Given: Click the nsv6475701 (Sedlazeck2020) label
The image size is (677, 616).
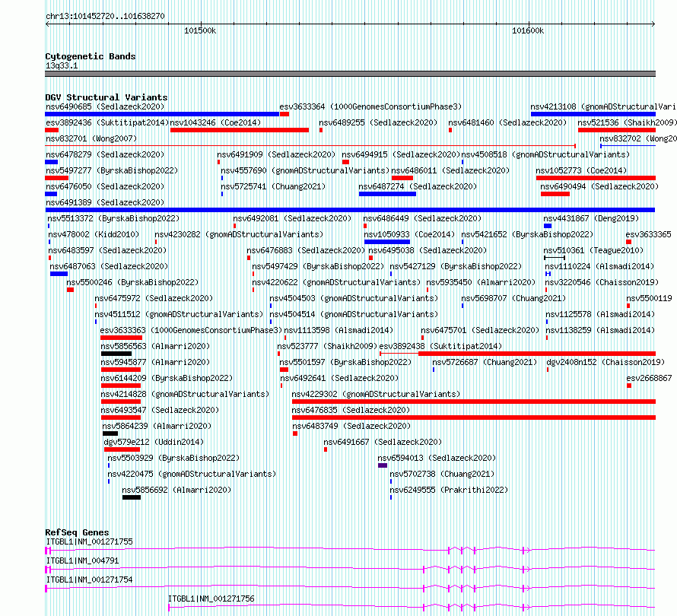Looking at the screenshot, I should [x=480, y=330].
